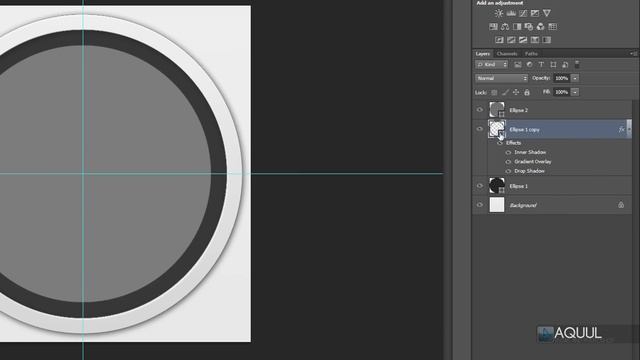
Task: Click the 'Inner Shadow' effect label
Action: (x=530, y=152)
